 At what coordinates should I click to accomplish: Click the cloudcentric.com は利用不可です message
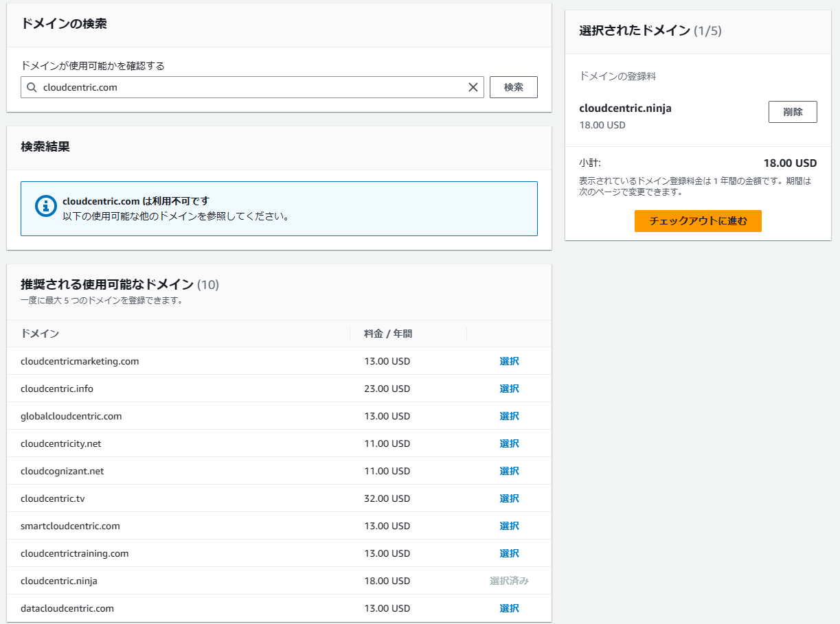point(136,201)
